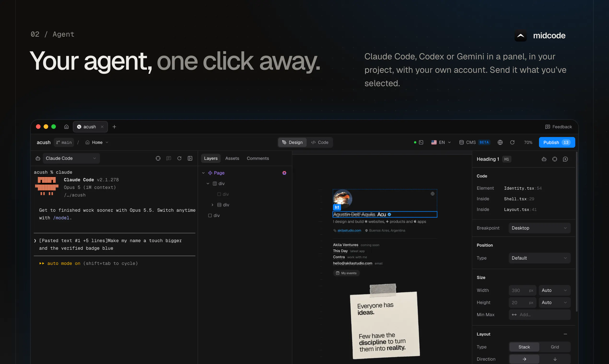Image resolution: width=609 pixels, height=364 pixels.
Task: Click the Height value field showing 20
Action: tap(522, 303)
